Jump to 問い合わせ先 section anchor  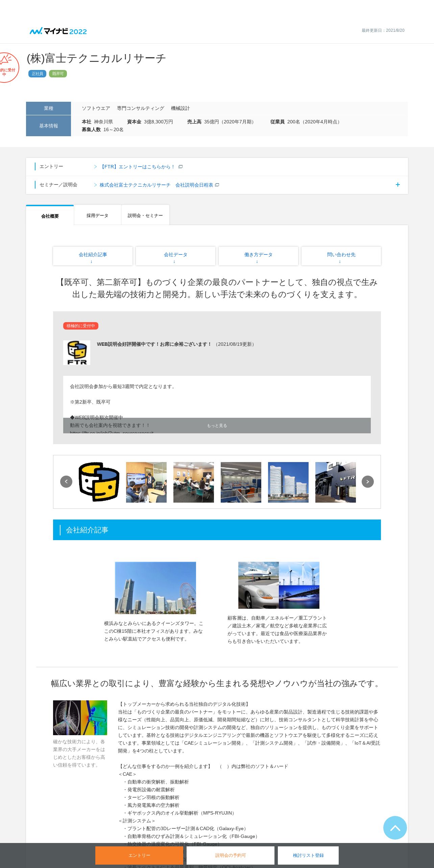click(x=341, y=256)
